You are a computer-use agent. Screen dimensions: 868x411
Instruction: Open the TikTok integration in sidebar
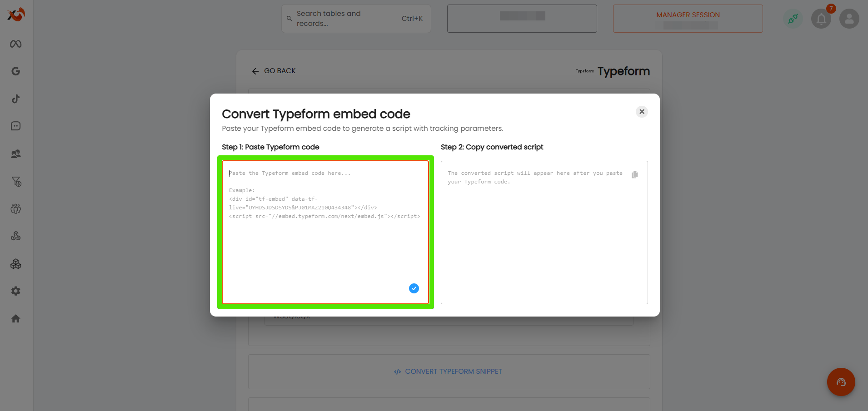click(x=16, y=99)
